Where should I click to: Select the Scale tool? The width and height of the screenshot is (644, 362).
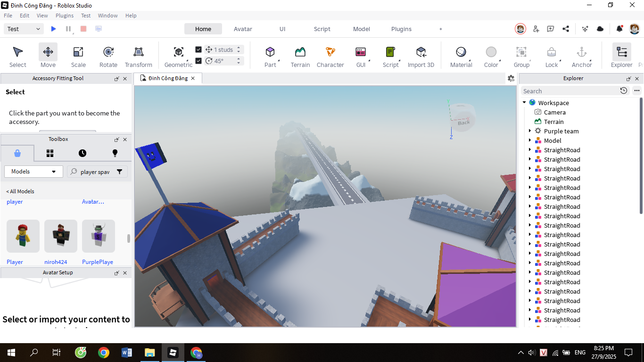click(x=78, y=56)
